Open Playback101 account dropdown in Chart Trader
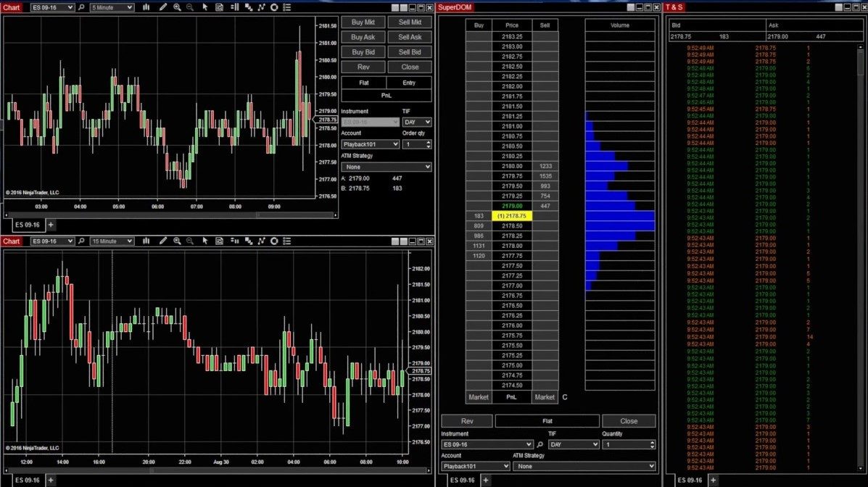Viewport: 868px width, 487px height. click(370, 144)
